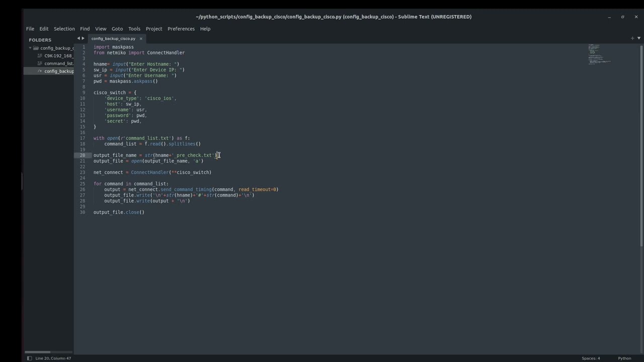Open command_list.txt from the sidebar
The height and width of the screenshot is (362, 644).
[x=58, y=63]
